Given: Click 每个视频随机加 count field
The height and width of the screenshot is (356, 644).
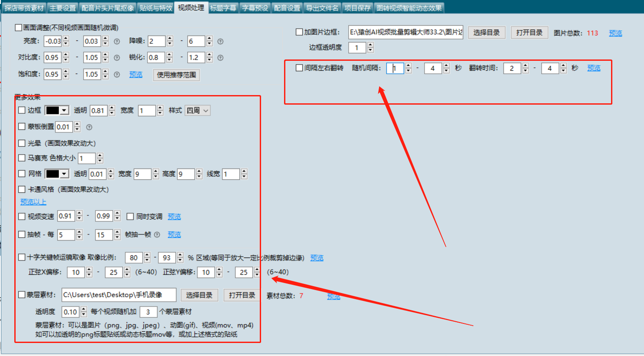Looking at the screenshot, I should point(148,312).
